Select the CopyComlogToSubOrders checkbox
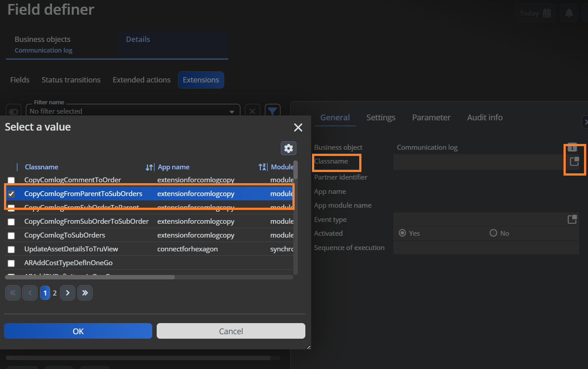This screenshot has width=588, height=369. (11, 236)
